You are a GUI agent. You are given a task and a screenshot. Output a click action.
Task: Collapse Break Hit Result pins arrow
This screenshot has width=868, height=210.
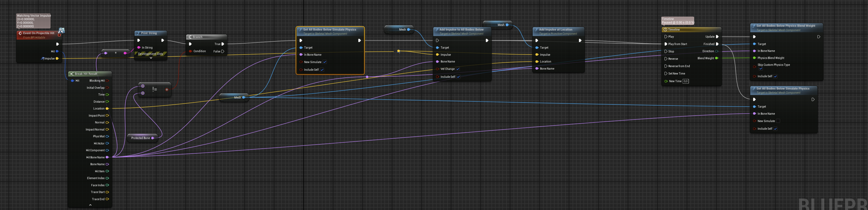pyautogui.click(x=90, y=205)
